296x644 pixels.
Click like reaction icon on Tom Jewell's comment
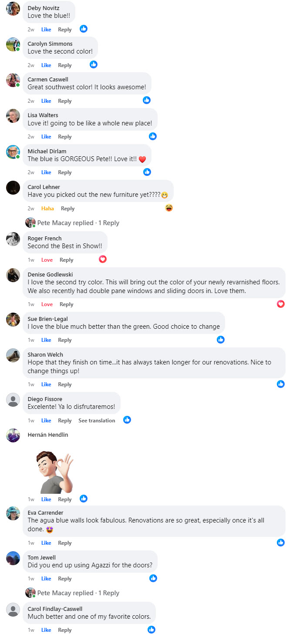(x=153, y=578)
